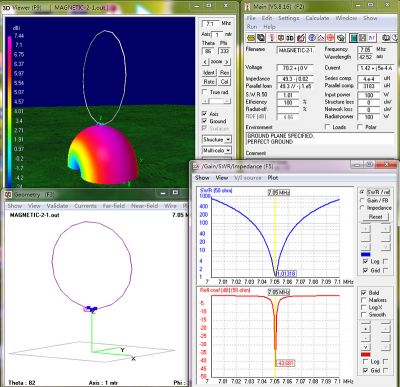Click the frequency input field showing 7.1
This screenshot has width=400, height=387.
[210, 24]
